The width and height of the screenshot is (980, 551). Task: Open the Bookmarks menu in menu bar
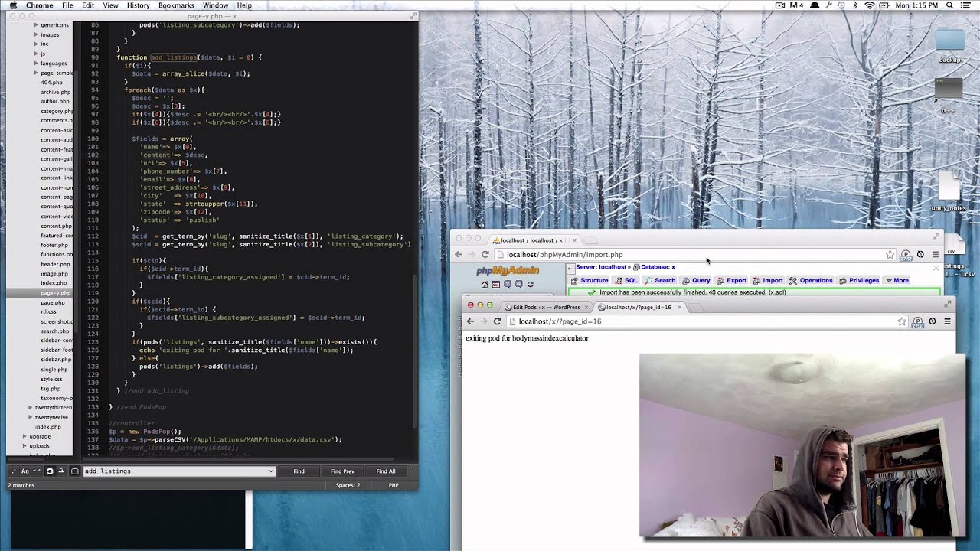(176, 5)
